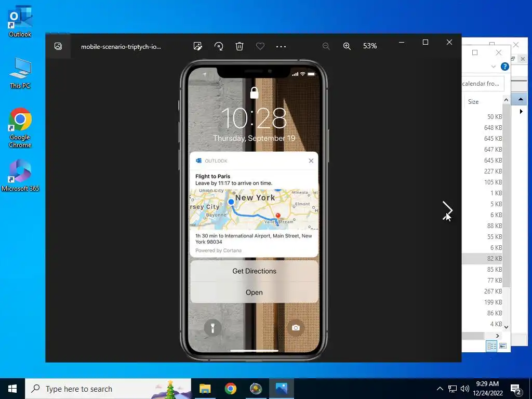Click the blue up-arrow in the rear window

coord(521,99)
